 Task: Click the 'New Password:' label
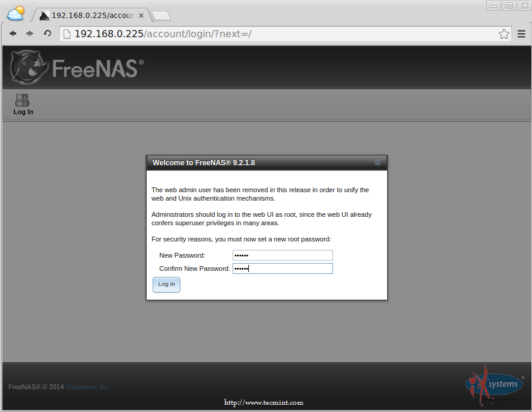(x=182, y=255)
